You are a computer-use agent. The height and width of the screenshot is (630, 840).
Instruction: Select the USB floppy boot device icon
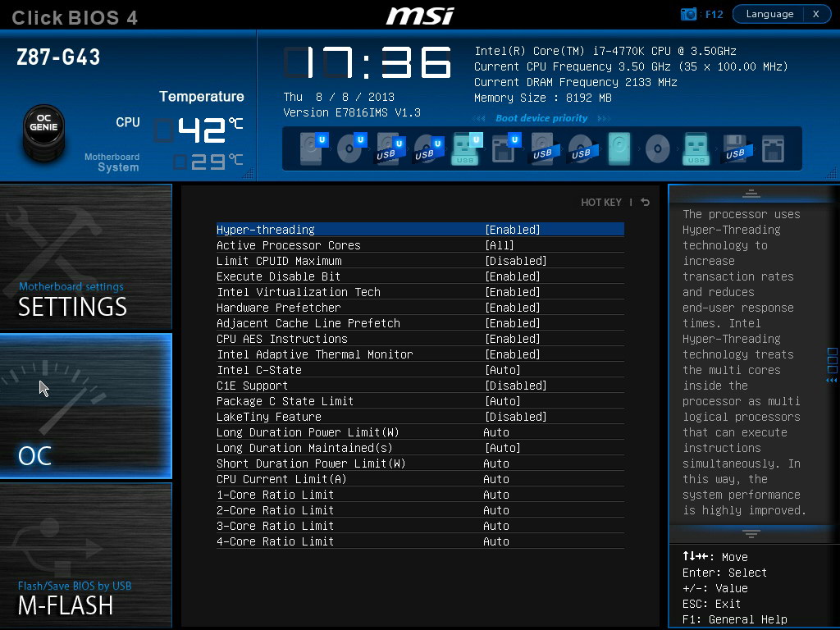click(737, 148)
